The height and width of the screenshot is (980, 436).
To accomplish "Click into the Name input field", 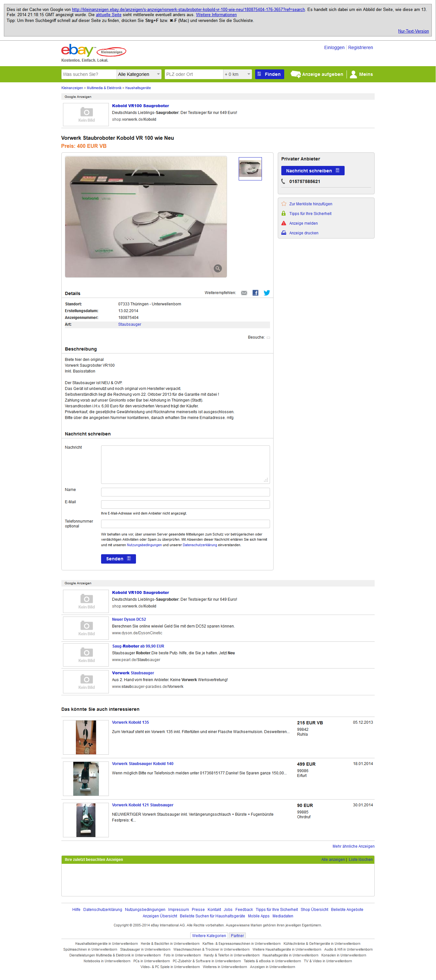I will 185,492.
